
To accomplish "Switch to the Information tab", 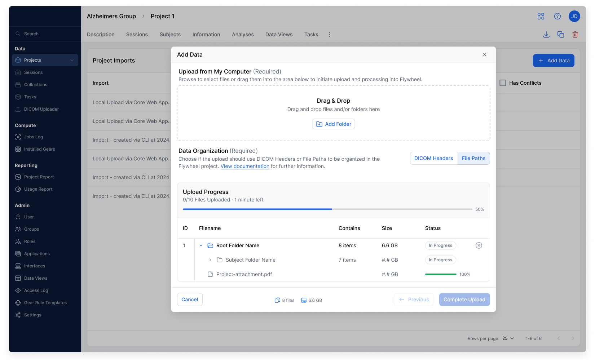I will [206, 35].
